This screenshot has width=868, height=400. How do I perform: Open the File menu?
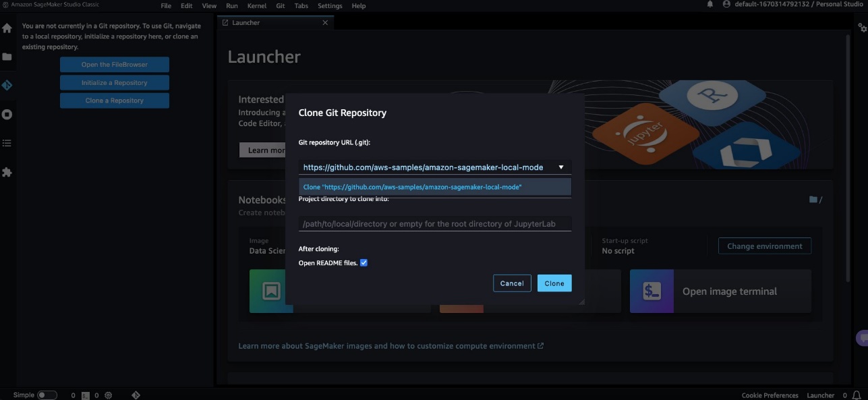[x=166, y=5]
